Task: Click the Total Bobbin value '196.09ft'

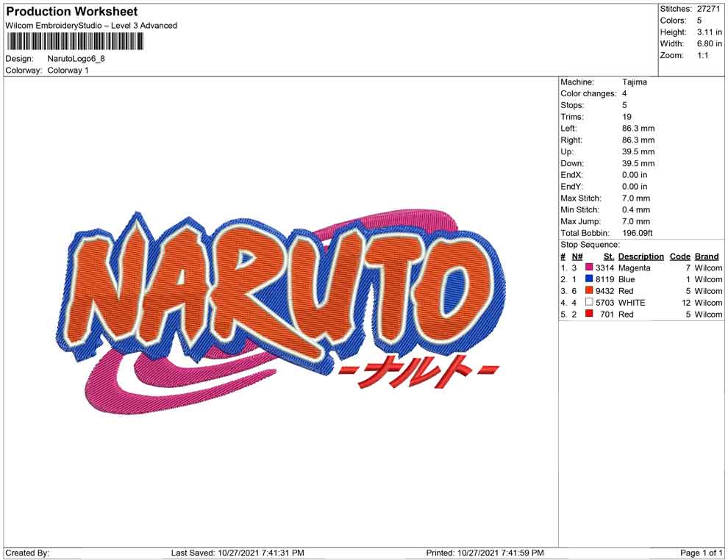Action: tap(638, 233)
